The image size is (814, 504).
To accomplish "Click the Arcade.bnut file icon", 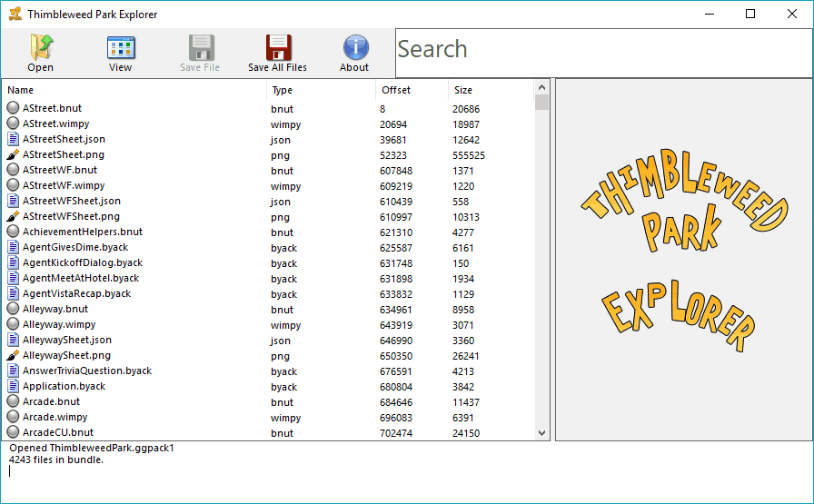I will tap(13, 401).
